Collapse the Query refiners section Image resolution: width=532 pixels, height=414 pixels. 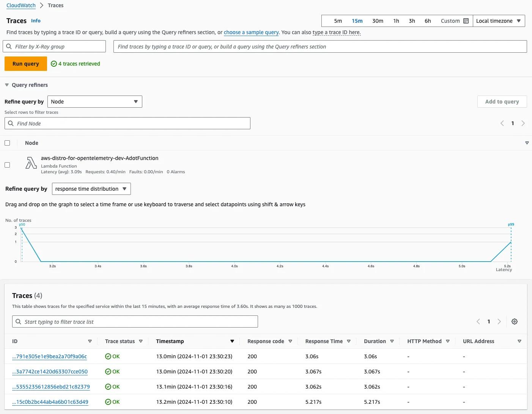(x=7, y=85)
